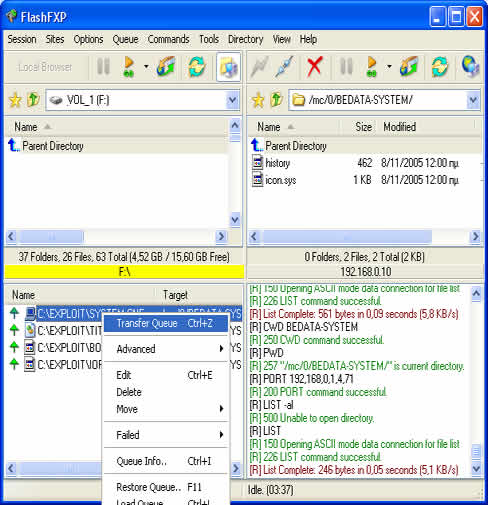This screenshot has height=505, width=488.
Task: Click local pane globe folder icon
Action: tap(166, 66)
